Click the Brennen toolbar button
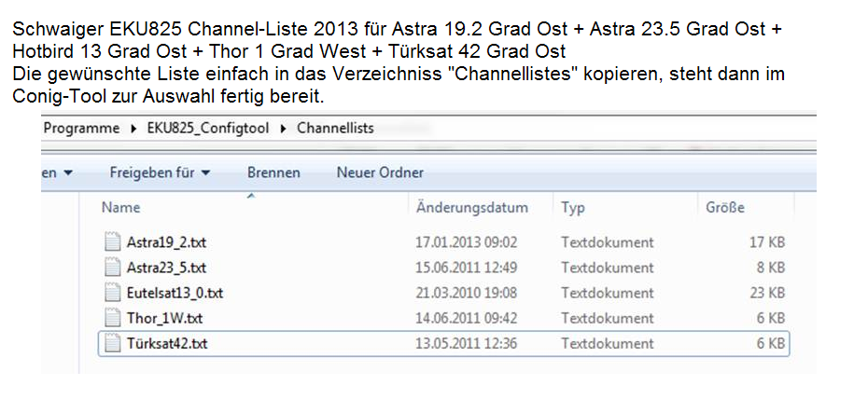This screenshot has width=868, height=399. [x=273, y=172]
